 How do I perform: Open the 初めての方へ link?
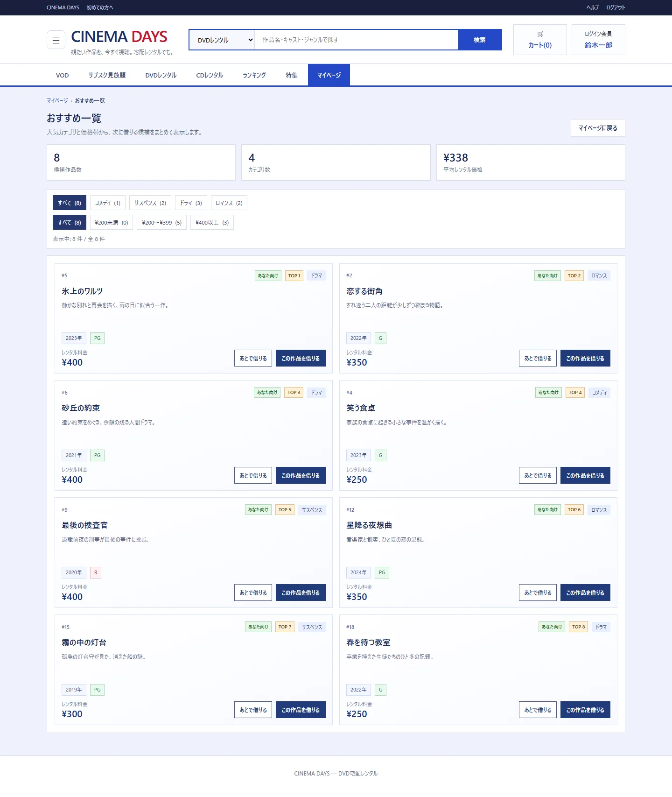pyautogui.click(x=100, y=7)
